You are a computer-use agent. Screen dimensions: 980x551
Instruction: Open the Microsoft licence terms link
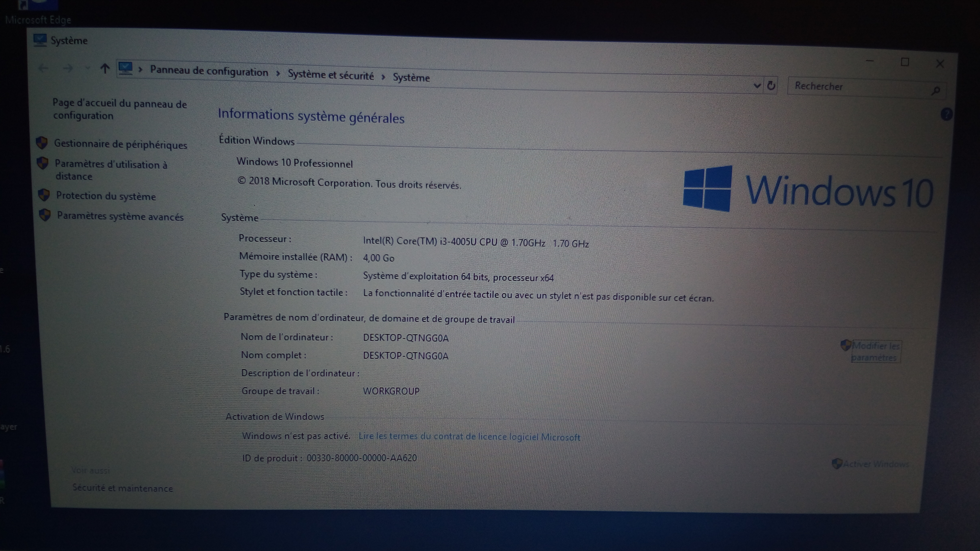pyautogui.click(x=469, y=437)
